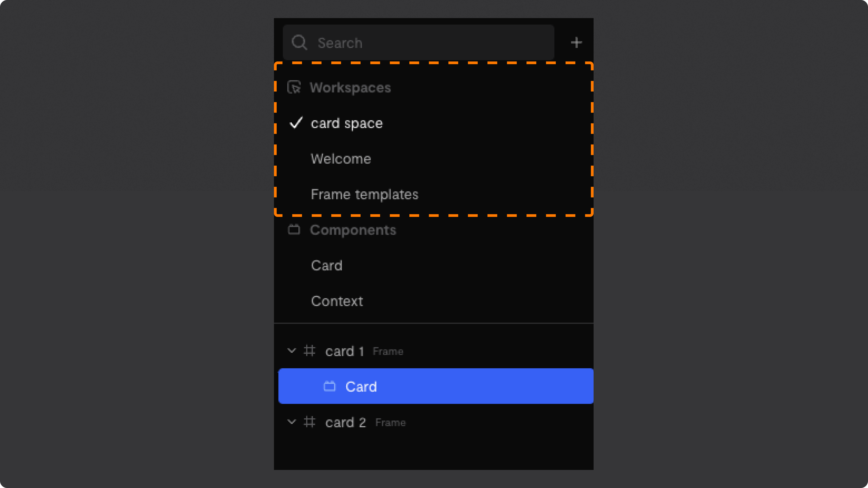Click the Workspaces section header
Viewport: 868px width, 488px height.
click(350, 88)
